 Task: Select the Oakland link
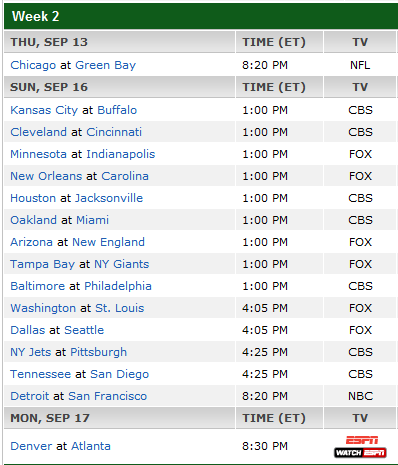click(x=34, y=220)
